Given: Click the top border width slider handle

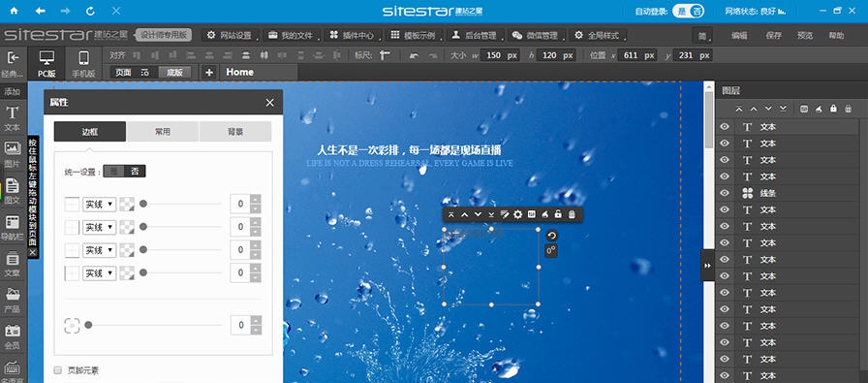Looking at the screenshot, I should [142, 204].
